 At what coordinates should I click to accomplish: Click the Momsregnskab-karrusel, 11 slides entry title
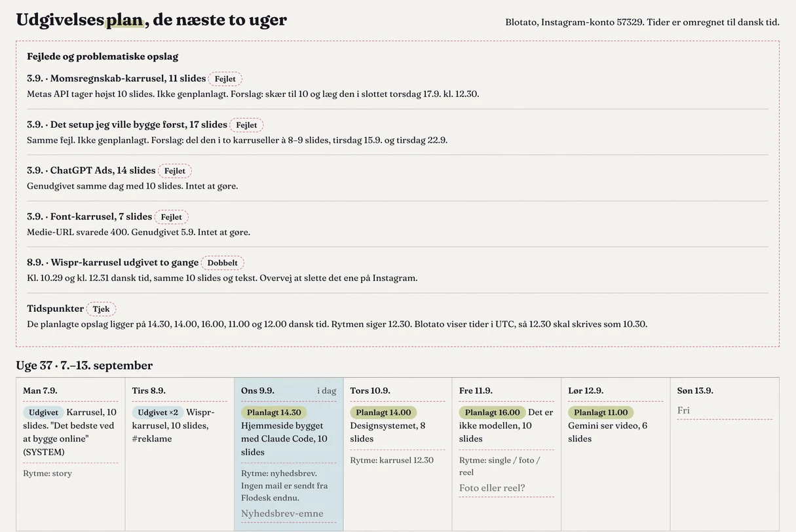(x=117, y=79)
